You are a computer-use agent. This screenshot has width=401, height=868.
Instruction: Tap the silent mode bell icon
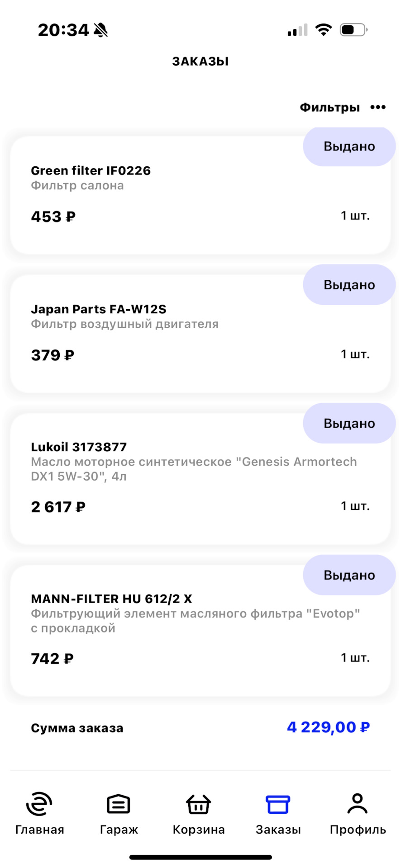(x=101, y=30)
